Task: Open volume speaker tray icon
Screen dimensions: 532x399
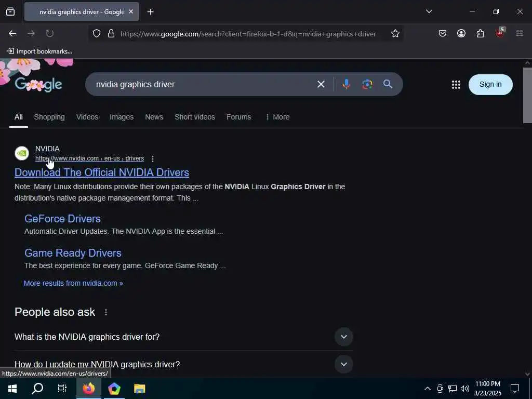Action: (465, 389)
